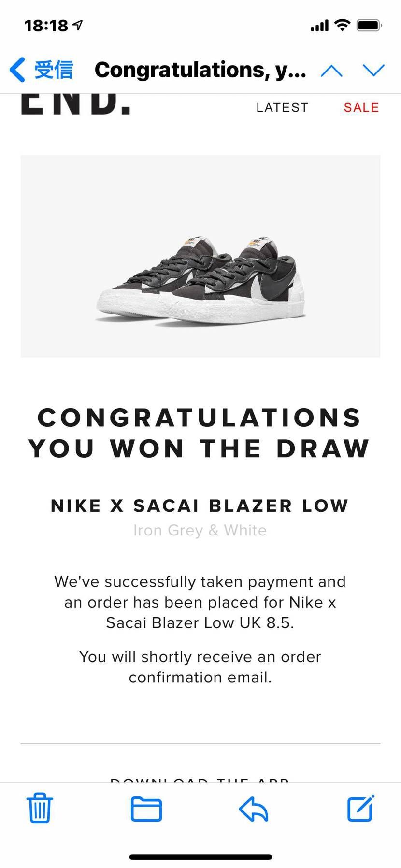The image size is (401, 868).
Task: Open the LATEST link in the email header
Action: coord(282,107)
